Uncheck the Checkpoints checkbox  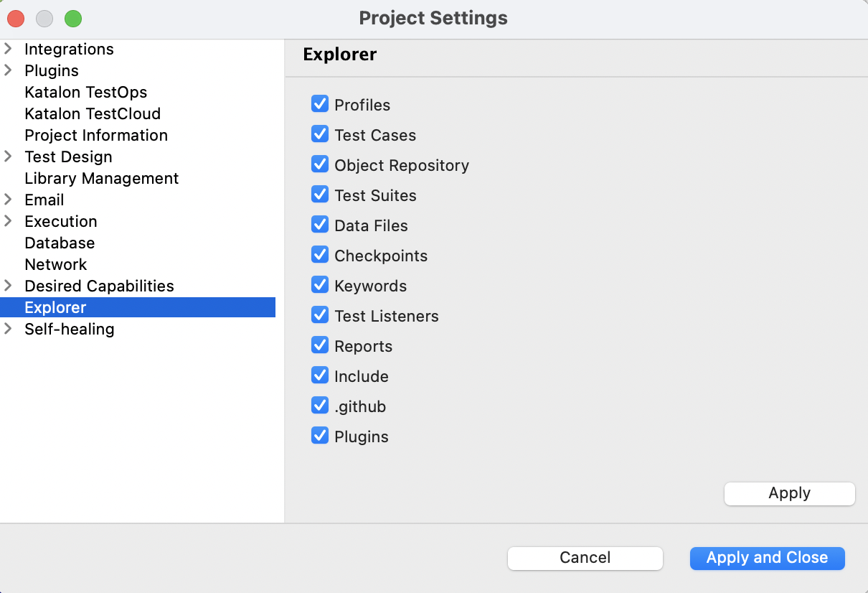pyautogui.click(x=320, y=256)
